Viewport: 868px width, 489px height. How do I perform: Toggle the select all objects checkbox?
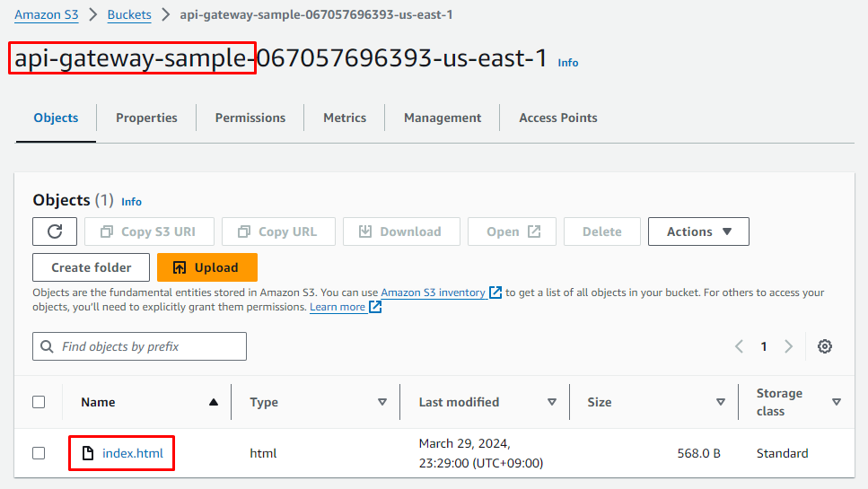pos(39,402)
